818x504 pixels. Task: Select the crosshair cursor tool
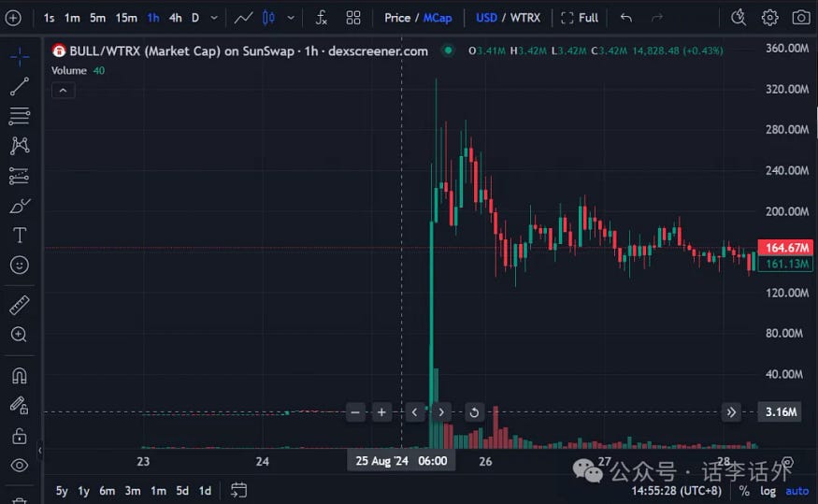coord(20,56)
